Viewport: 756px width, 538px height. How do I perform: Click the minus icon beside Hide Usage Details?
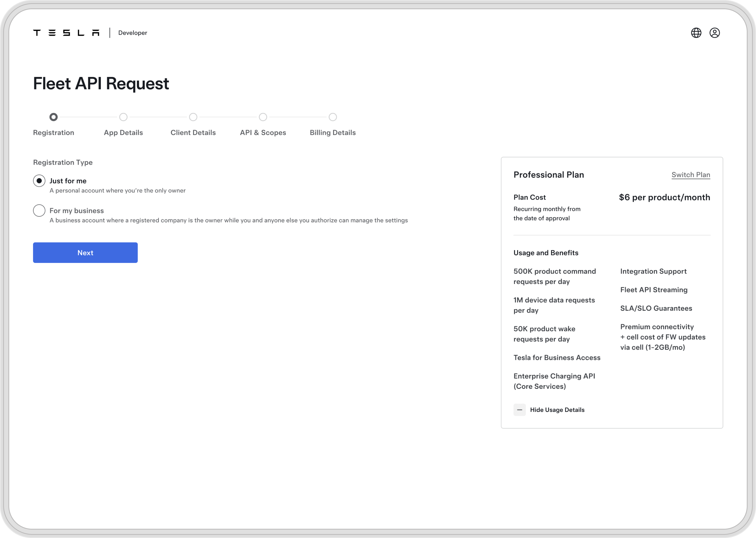click(x=520, y=410)
